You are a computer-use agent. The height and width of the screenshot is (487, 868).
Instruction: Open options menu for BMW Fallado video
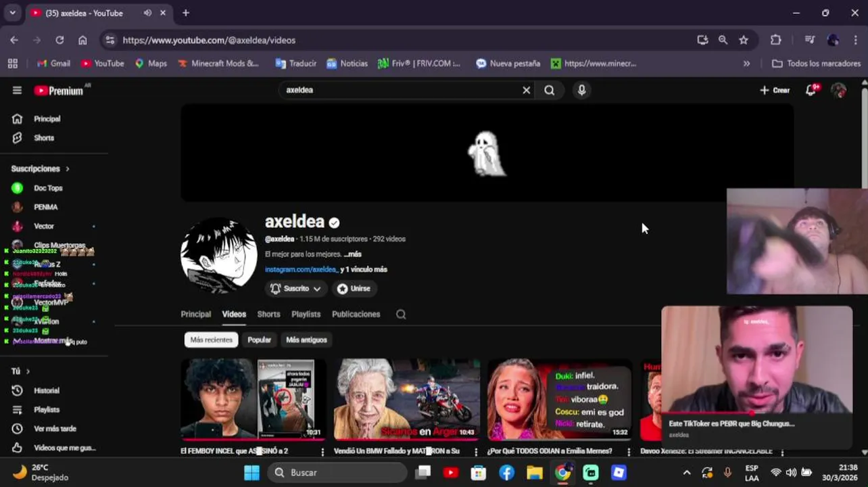[476, 452]
